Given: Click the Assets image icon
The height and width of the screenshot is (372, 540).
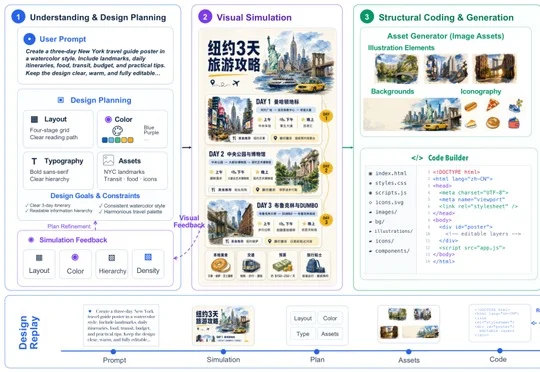Looking at the screenshot, I should tap(108, 160).
